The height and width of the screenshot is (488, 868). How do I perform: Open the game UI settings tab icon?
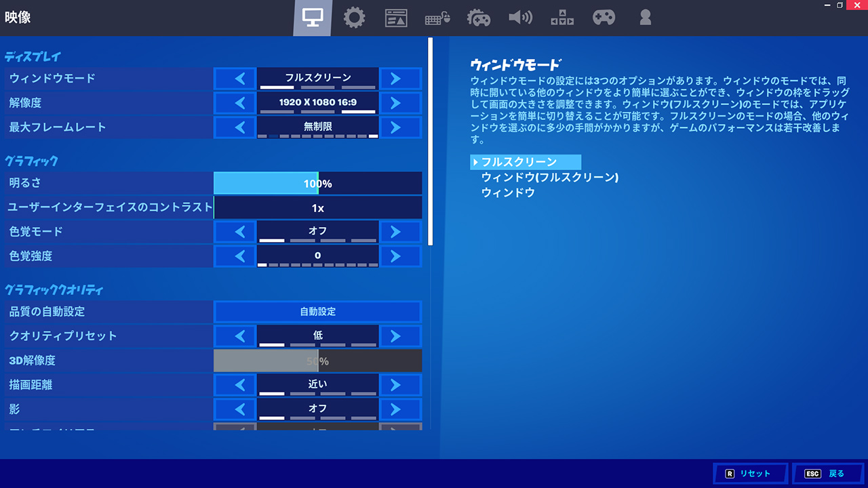coord(396,18)
